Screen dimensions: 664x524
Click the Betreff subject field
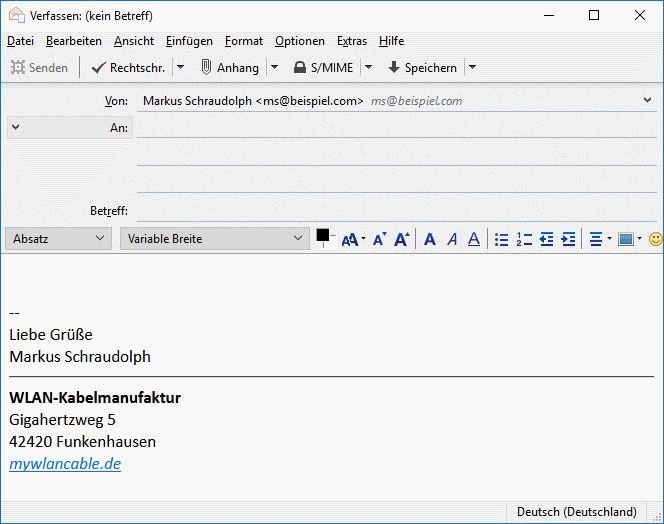point(396,211)
